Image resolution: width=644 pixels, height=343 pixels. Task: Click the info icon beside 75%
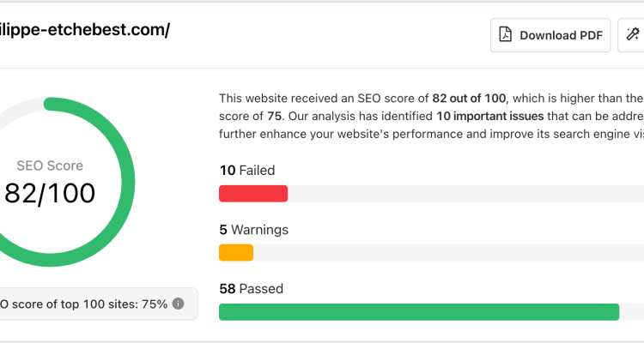pyautogui.click(x=178, y=304)
